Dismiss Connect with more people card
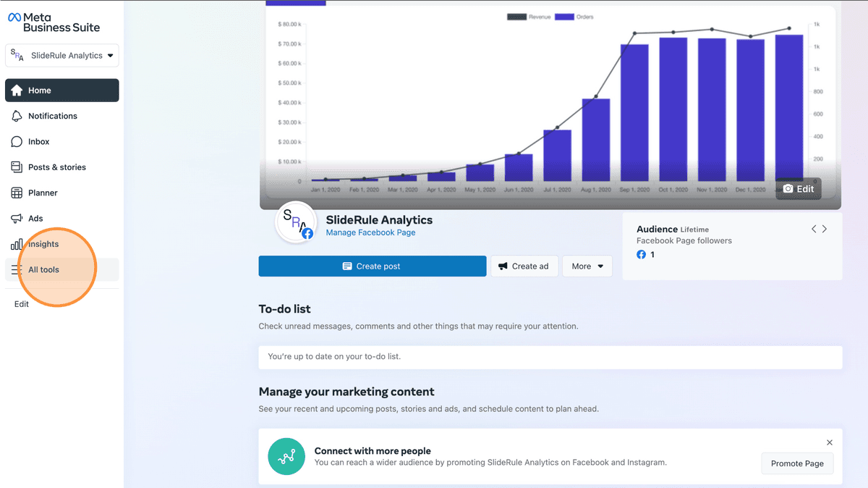 point(830,442)
